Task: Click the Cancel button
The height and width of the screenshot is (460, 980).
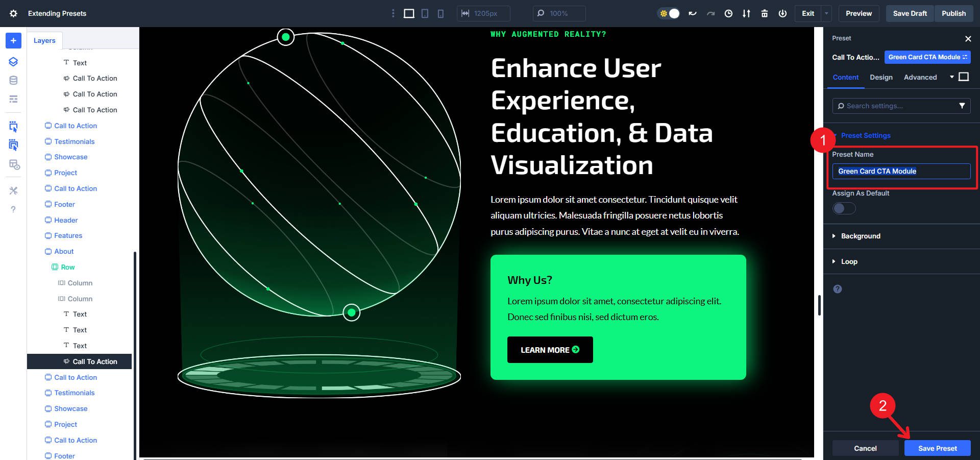Action: pos(865,448)
